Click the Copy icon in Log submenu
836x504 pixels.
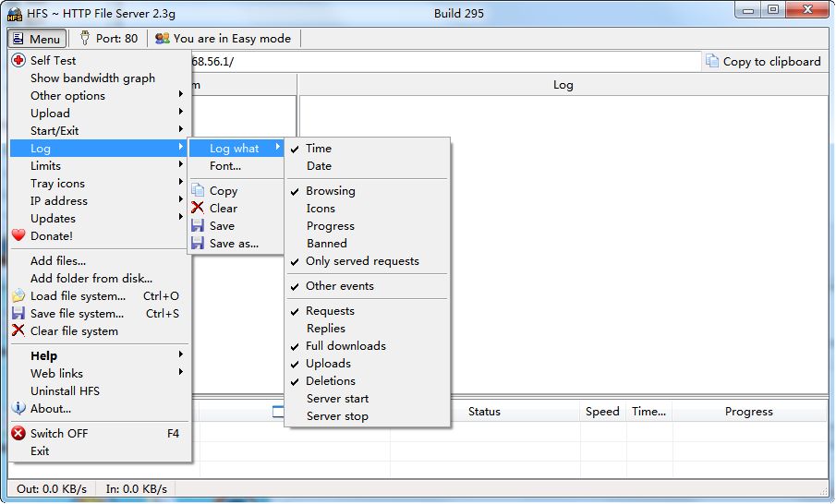198,191
